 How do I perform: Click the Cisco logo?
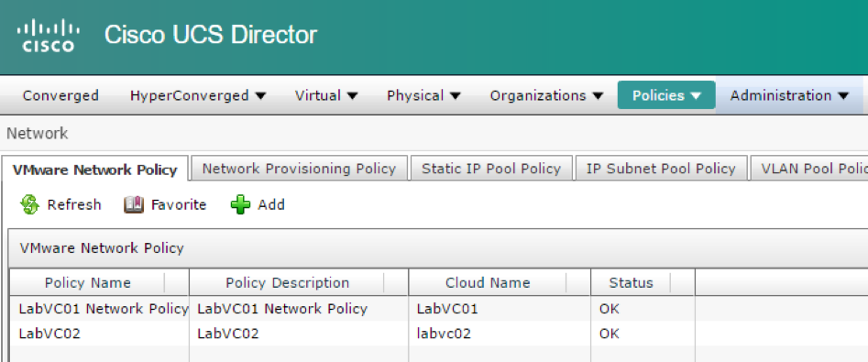point(49,36)
